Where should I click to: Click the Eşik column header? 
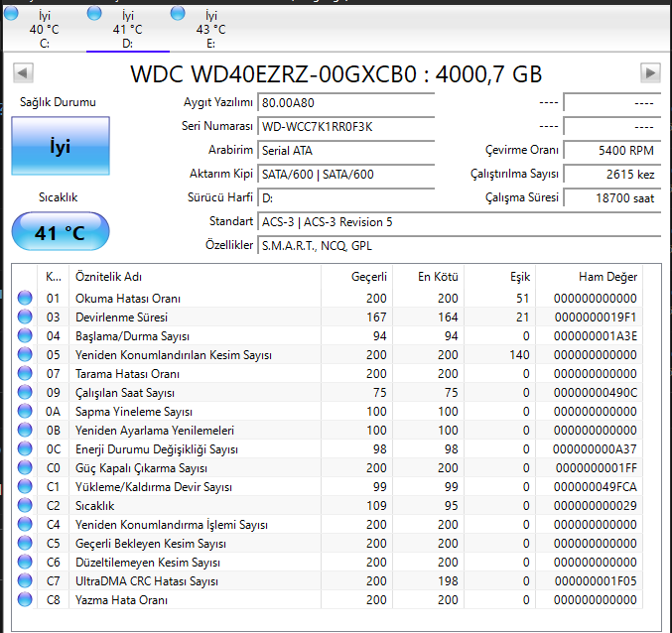pyautogui.click(x=499, y=277)
